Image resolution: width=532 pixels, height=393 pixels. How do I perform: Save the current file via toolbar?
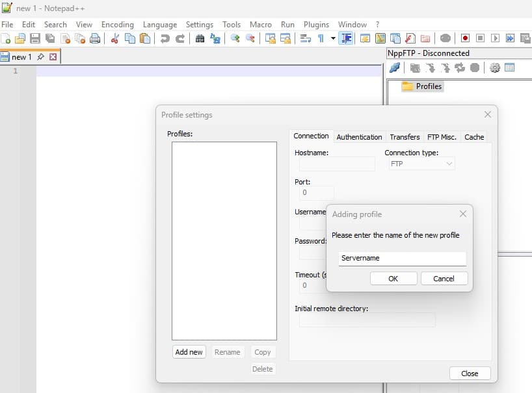[x=35, y=38]
